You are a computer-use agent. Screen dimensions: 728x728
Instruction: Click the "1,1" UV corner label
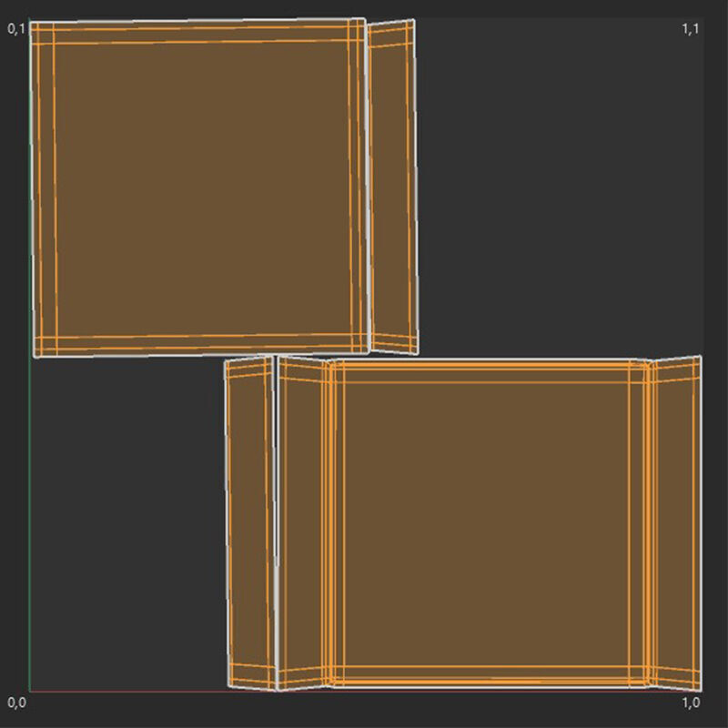click(x=691, y=29)
